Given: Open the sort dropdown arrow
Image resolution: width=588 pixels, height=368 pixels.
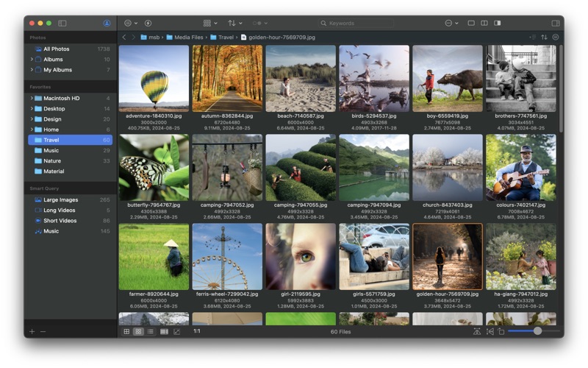Looking at the screenshot, I should click(x=240, y=24).
